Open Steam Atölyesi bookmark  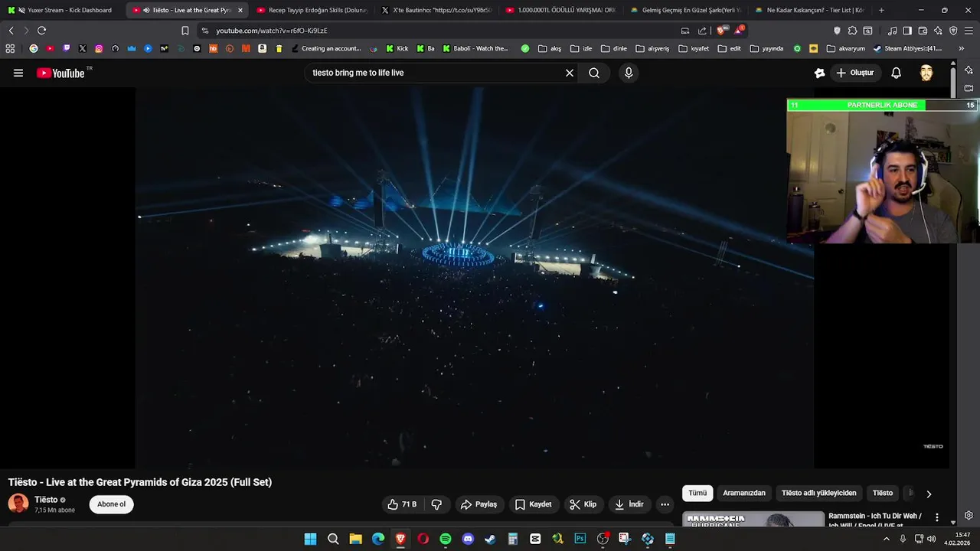908,48
